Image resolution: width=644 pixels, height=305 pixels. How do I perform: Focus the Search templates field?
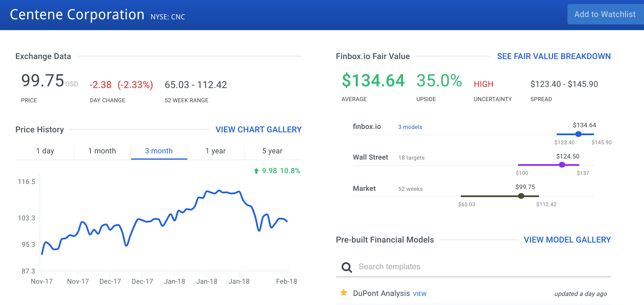(473, 267)
